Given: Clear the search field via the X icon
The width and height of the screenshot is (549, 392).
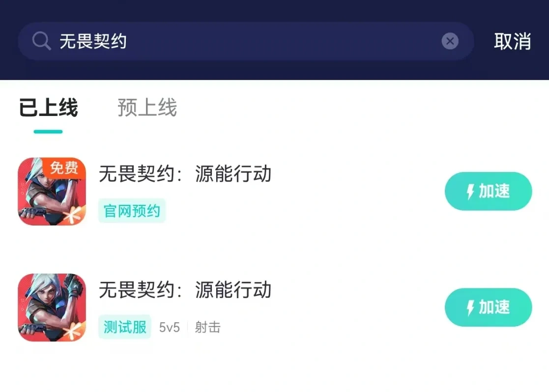Looking at the screenshot, I should click(x=450, y=41).
